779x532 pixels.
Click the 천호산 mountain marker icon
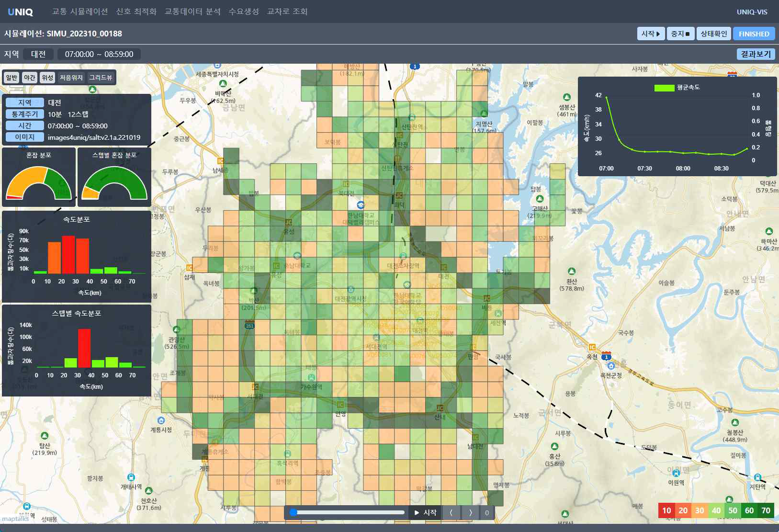[148, 491]
